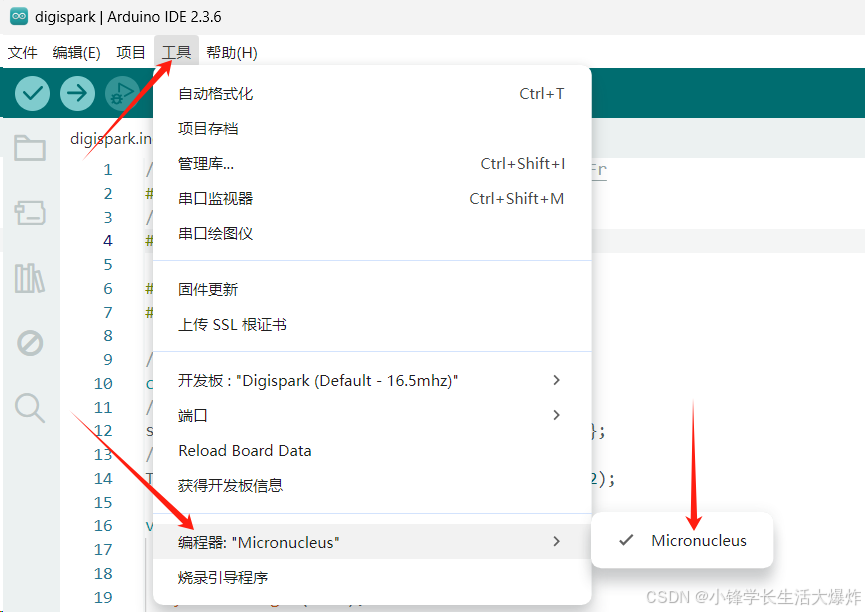This screenshot has height=612, width=865.
Task: Open the 帮助 menu
Action: click(x=231, y=51)
